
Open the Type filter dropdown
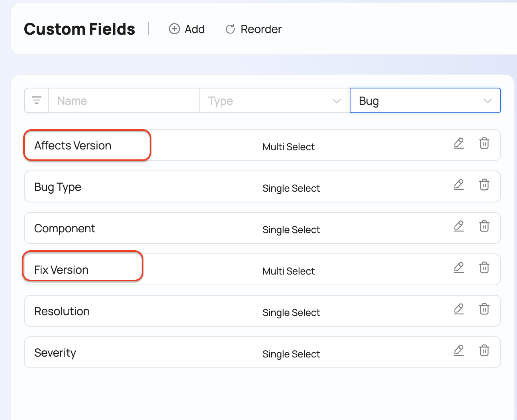(x=274, y=101)
